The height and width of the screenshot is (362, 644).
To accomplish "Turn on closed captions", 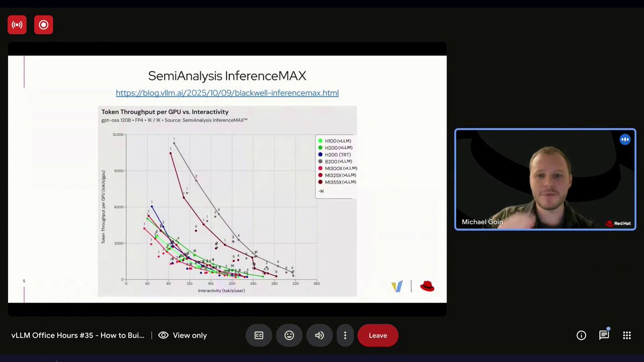I will point(259,335).
